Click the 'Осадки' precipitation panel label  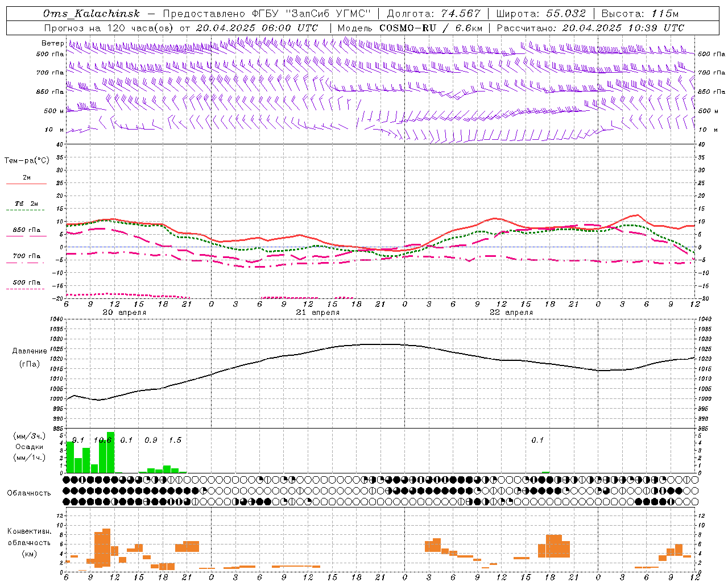pyautogui.click(x=29, y=447)
